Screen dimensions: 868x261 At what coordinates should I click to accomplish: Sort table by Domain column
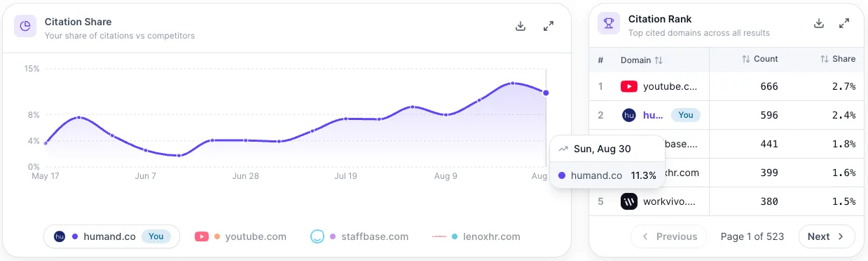pos(641,60)
